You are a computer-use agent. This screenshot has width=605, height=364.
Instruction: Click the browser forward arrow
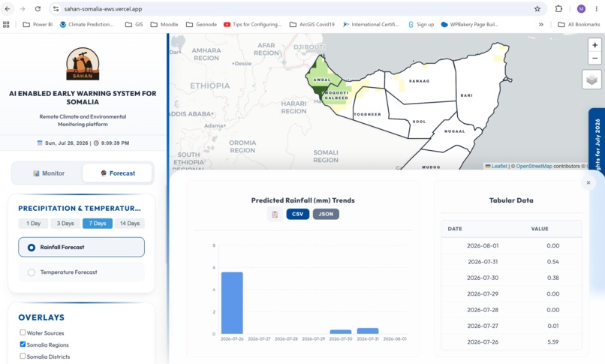coord(23,9)
